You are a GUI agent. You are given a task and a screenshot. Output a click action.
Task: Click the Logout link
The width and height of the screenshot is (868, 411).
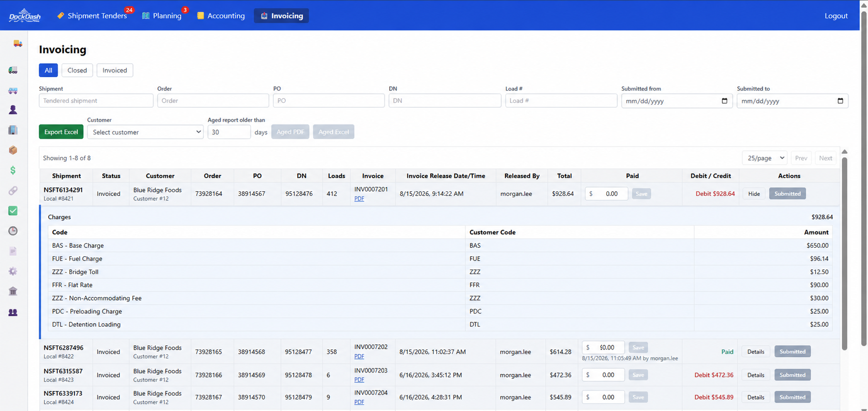836,16
